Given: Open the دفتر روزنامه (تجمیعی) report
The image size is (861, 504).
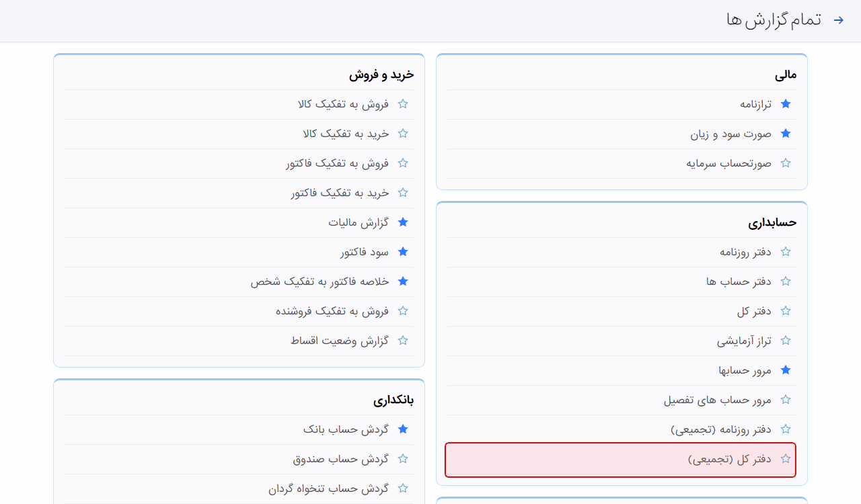Looking at the screenshot, I should 720,429.
